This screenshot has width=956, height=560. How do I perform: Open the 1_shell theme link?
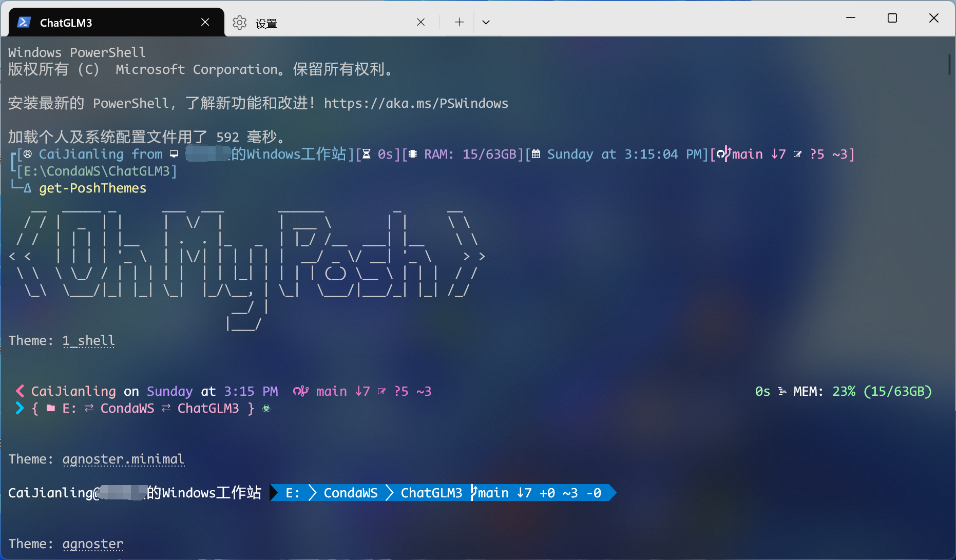tap(88, 340)
